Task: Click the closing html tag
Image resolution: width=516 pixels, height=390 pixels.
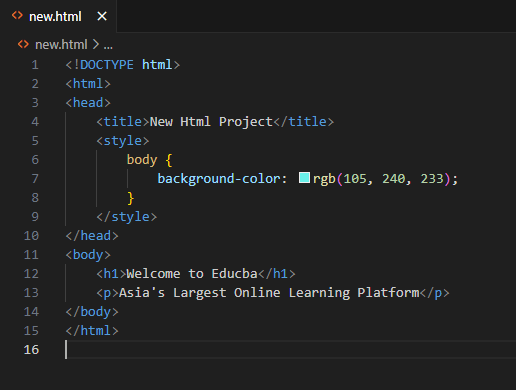Action: click(92, 331)
